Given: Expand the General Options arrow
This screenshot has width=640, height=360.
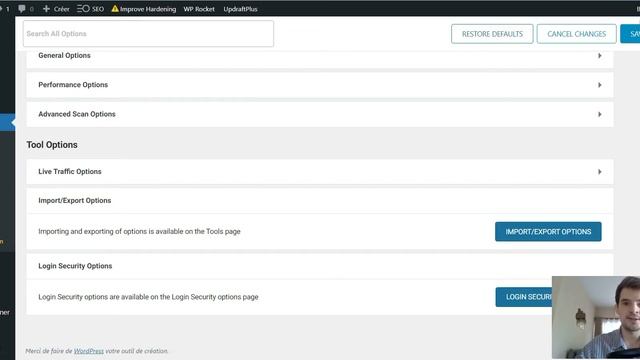Looking at the screenshot, I should click(x=600, y=56).
